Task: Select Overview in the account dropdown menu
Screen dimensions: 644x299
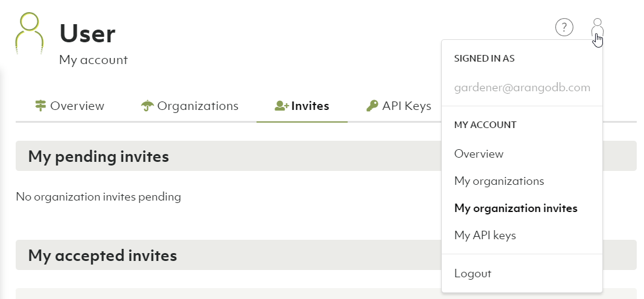Action: point(479,154)
